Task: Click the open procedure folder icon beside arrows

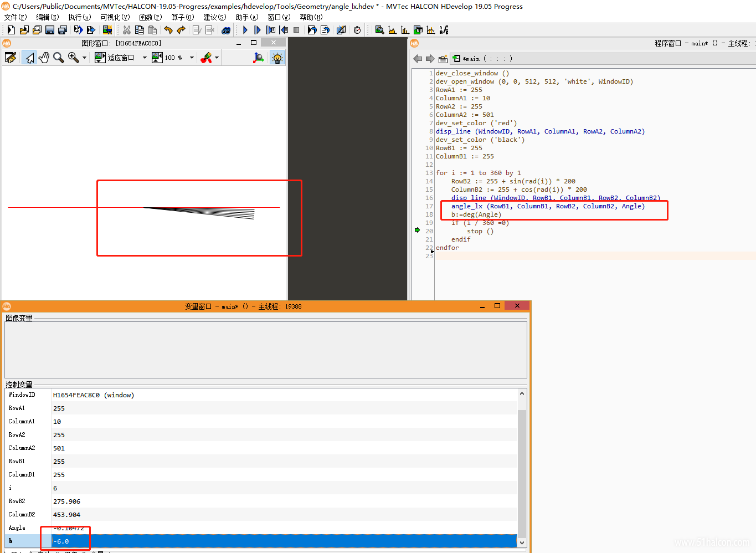Action: point(443,59)
